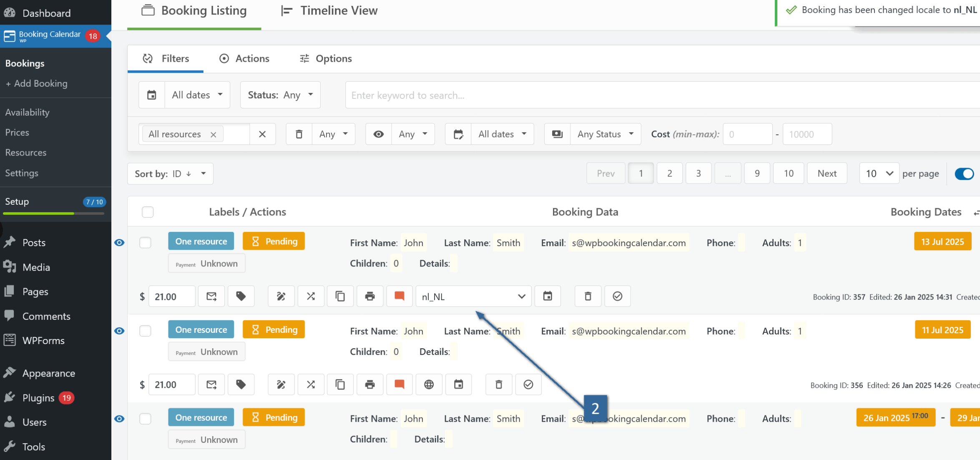Click the send email icon beside 21.00 in booking 357
Image resolution: width=980 pixels, height=460 pixels.
tap(211, 297)
